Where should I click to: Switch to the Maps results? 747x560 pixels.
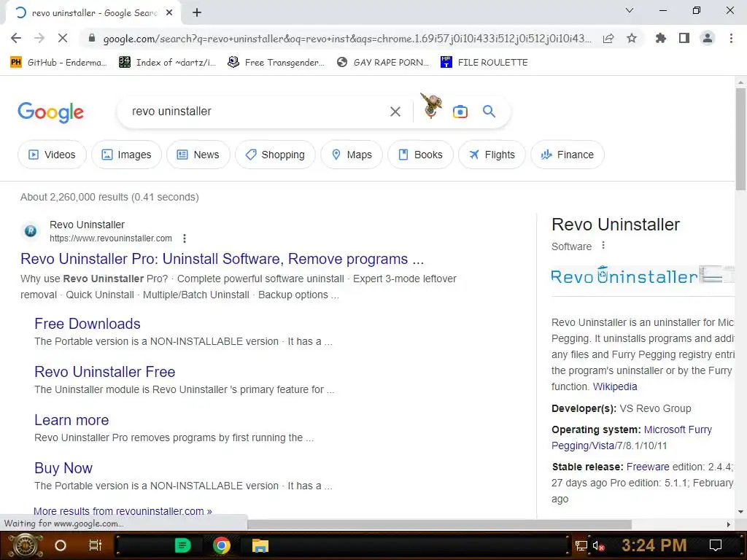coord(352,155)
